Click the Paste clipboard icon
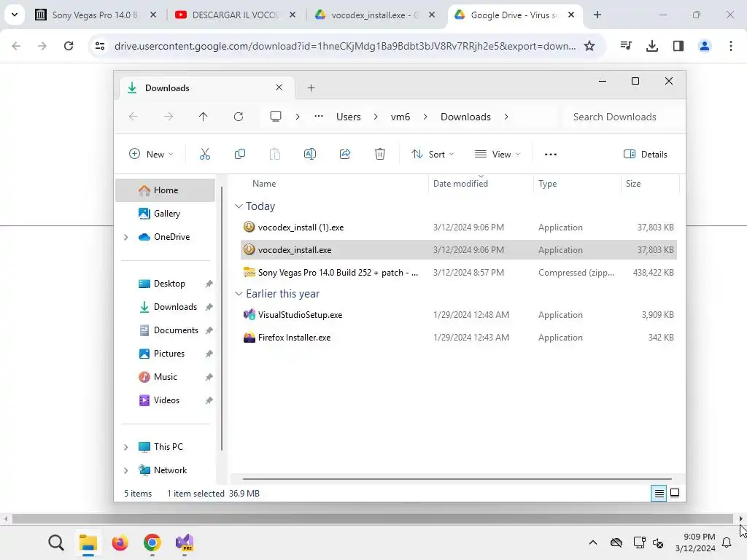Image resolution: width=747 pixels, height=560 pixels. pyautogui.click(x=275, y=154)
